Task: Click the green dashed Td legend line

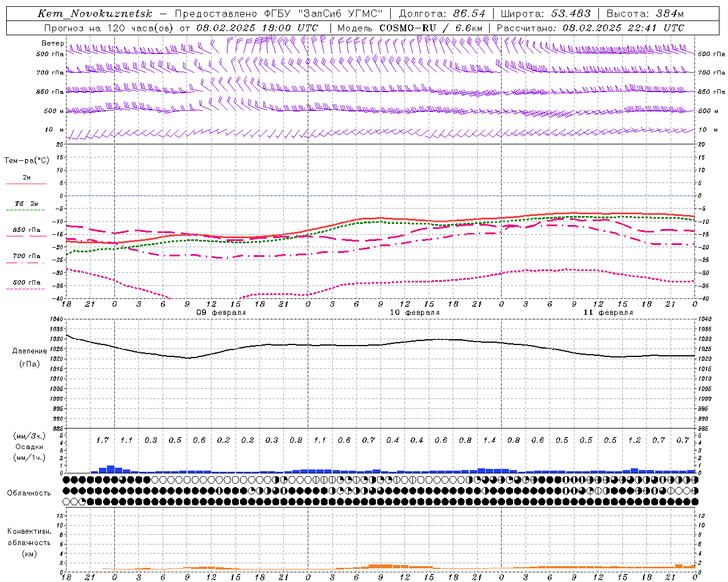Action: point(26,210)
